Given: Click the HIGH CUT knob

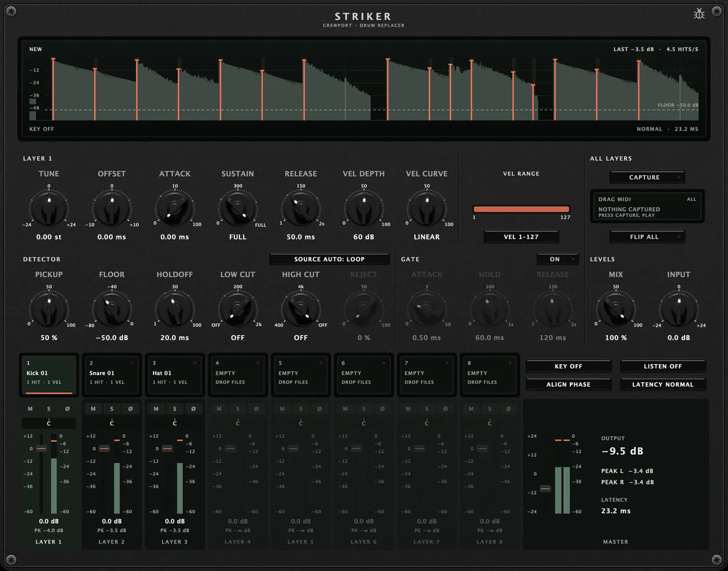Looking at the screenshot, I should (x=301, y=309).
